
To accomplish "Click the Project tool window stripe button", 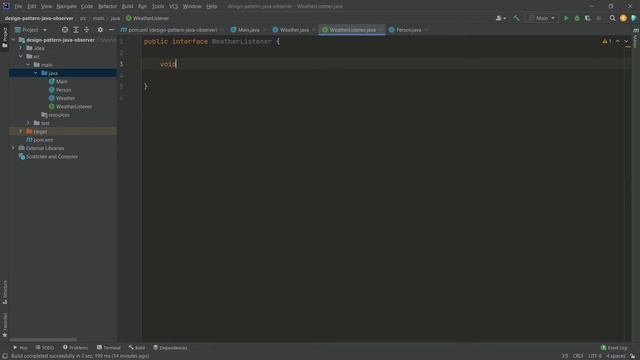I will [x=4, y=38].
